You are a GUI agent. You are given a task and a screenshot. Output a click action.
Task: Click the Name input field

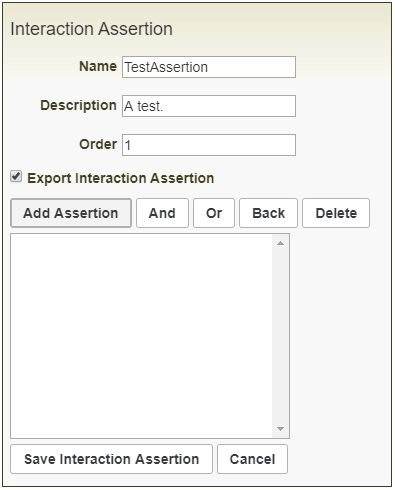coord(209,67)
